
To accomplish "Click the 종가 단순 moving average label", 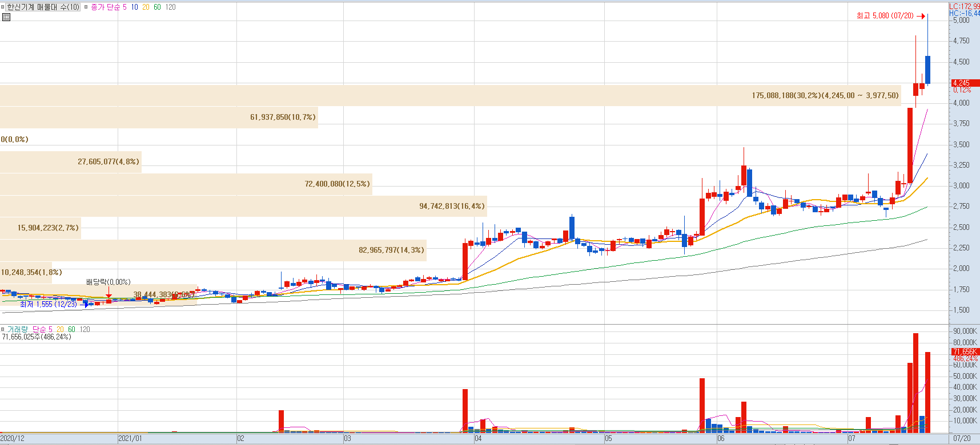I will tap(106, 7).
